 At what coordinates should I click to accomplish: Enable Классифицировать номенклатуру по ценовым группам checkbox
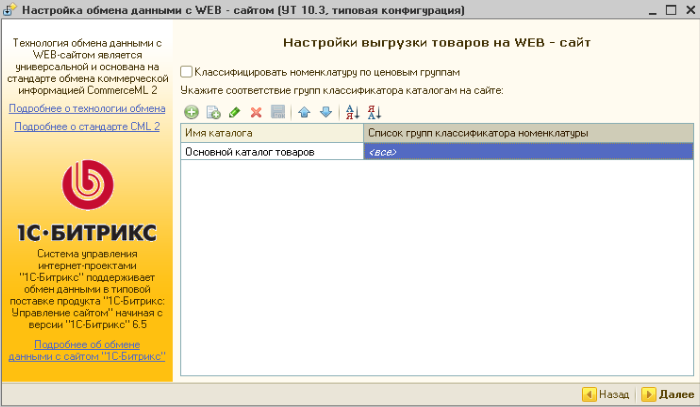click(x=187, y=72)
